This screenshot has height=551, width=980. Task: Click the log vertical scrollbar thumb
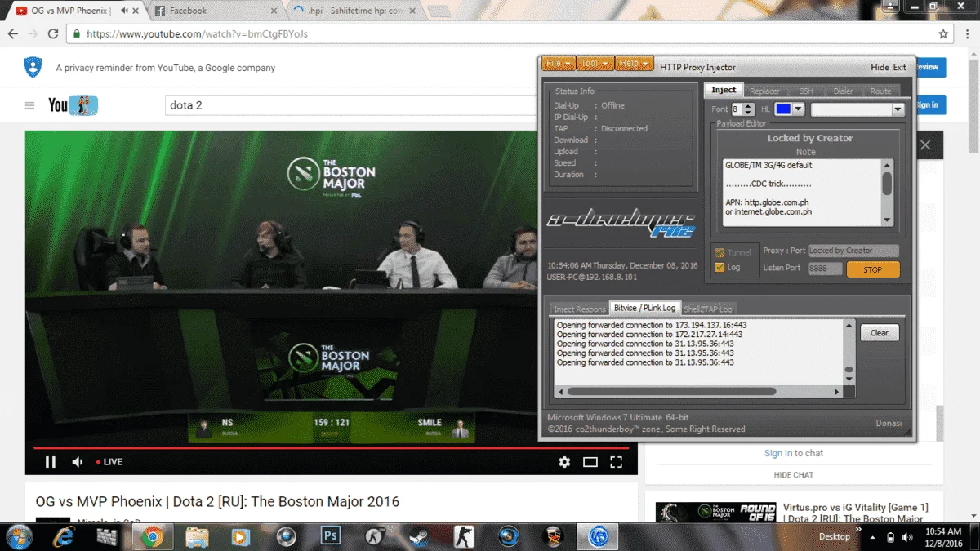point(849,371)
